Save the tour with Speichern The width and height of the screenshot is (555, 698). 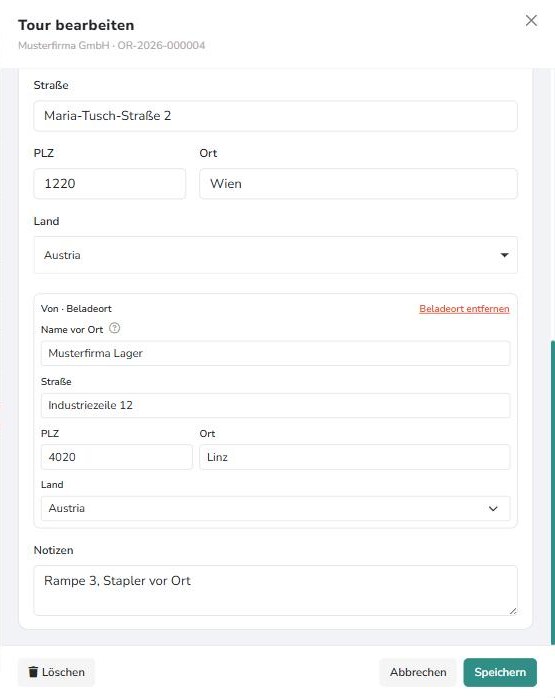[x=500, y=672]
